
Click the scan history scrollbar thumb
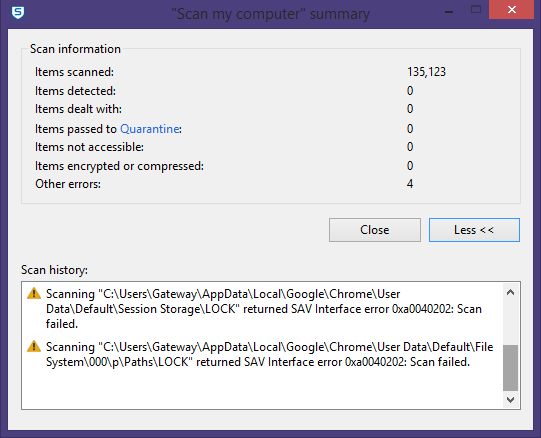point(510,368)
